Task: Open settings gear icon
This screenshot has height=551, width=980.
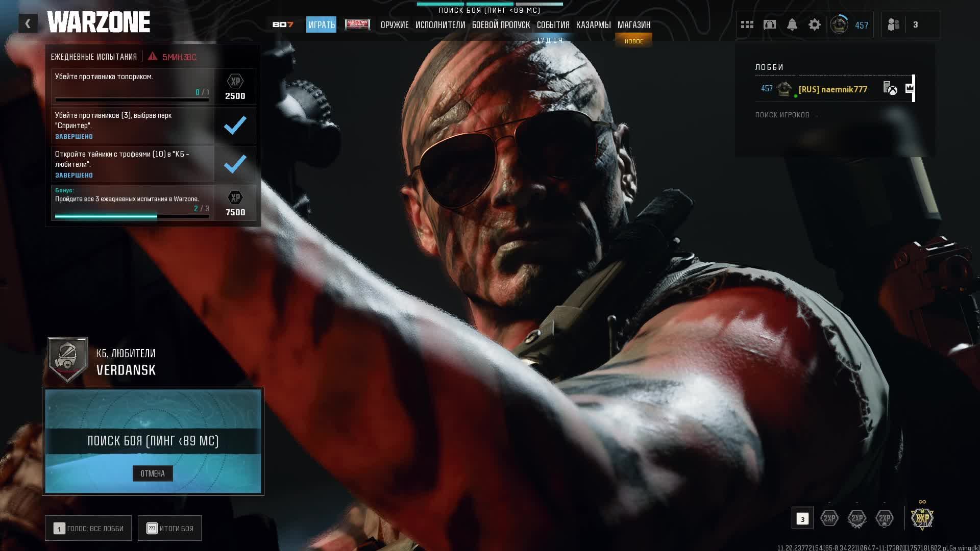Action: click(x=815, y=24)
